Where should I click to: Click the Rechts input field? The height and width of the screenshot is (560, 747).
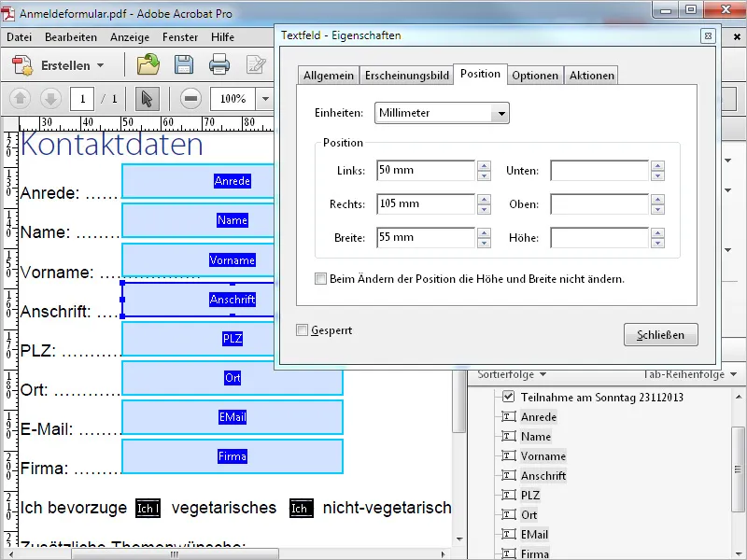click(426, 203)
